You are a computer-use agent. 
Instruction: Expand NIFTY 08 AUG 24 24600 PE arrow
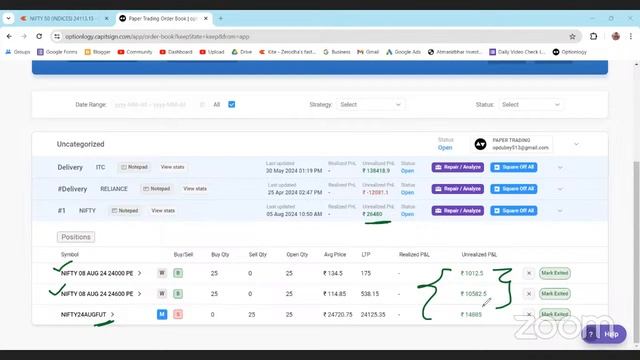(x=140, y=293)
